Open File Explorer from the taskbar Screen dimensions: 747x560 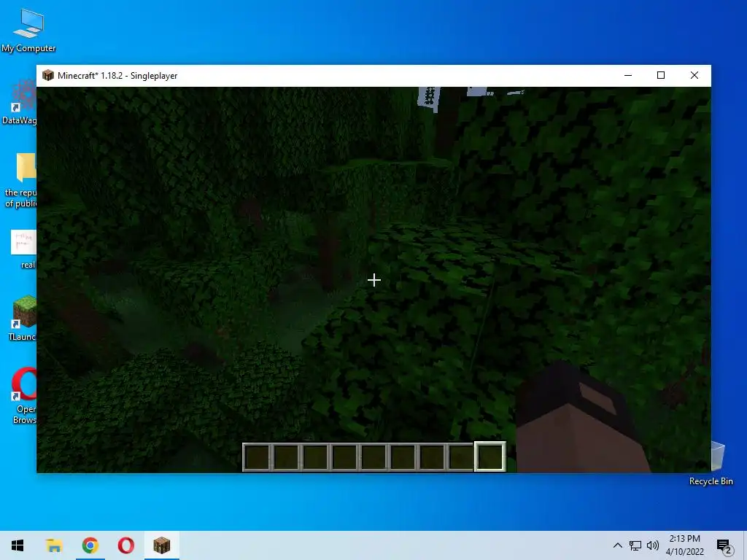coord(54,545)
